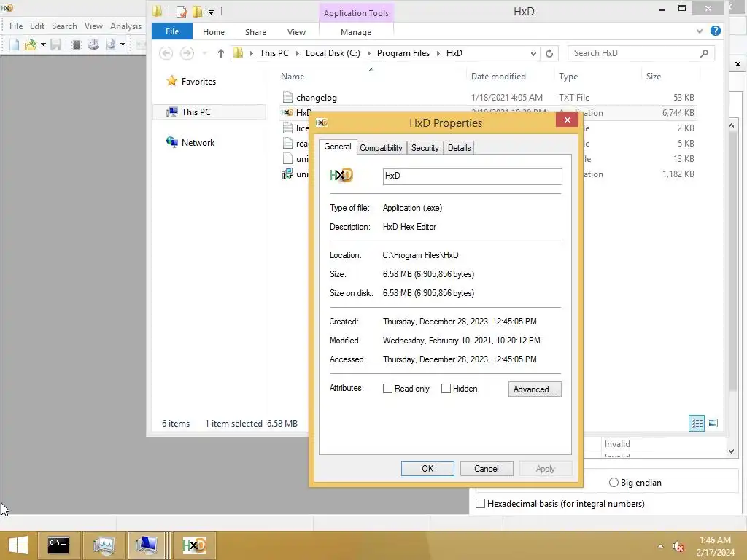Open the address bar history dropdown
Viewport: 747px width, 560px height.
pyautogui.click(x=533, y=53)
